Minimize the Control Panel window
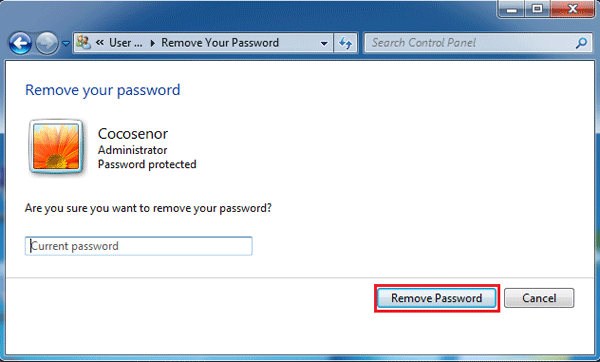This screenshot has height=362, width=600. pyautogui.click(x=511, y=9)
